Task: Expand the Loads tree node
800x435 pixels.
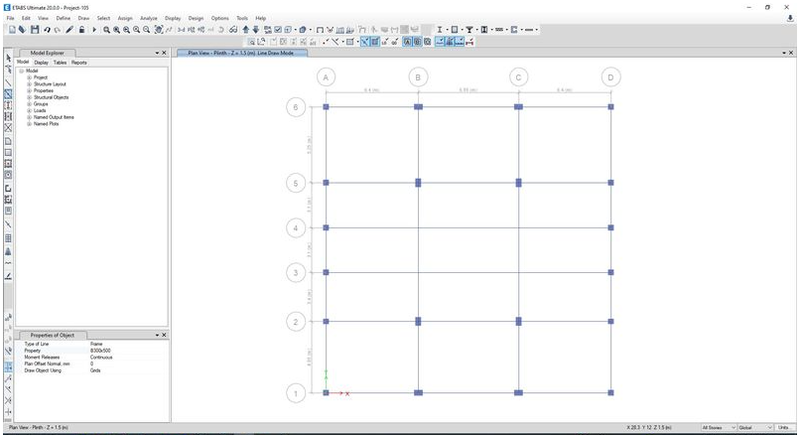Action: coord(29,111)
